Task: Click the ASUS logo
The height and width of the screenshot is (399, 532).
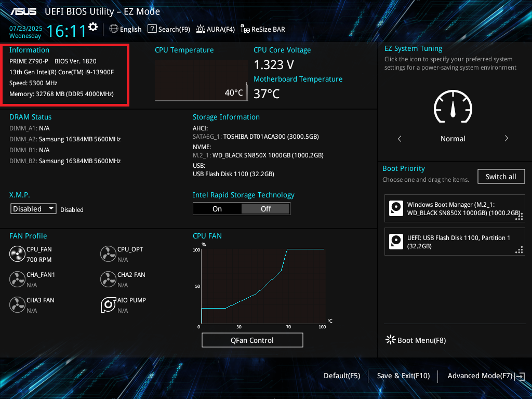Action: 23,11
